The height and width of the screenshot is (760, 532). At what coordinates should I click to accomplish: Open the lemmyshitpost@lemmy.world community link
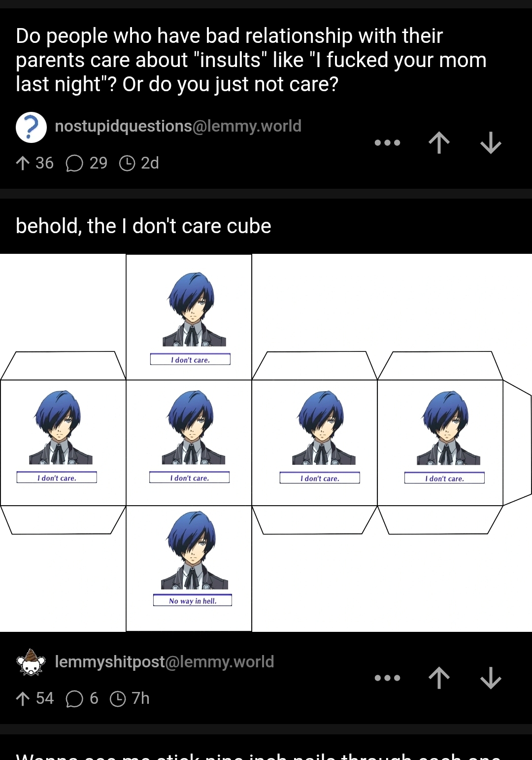tap(164, 662)
